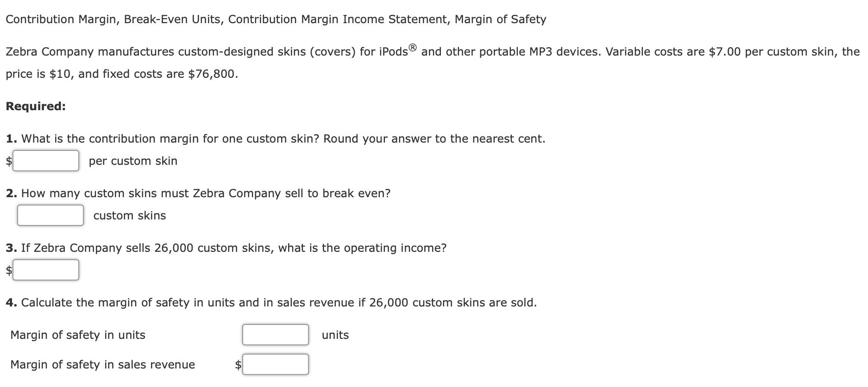Click the label Margin of safety in sales revenue
868x387 pixels.
click(103, 364)
